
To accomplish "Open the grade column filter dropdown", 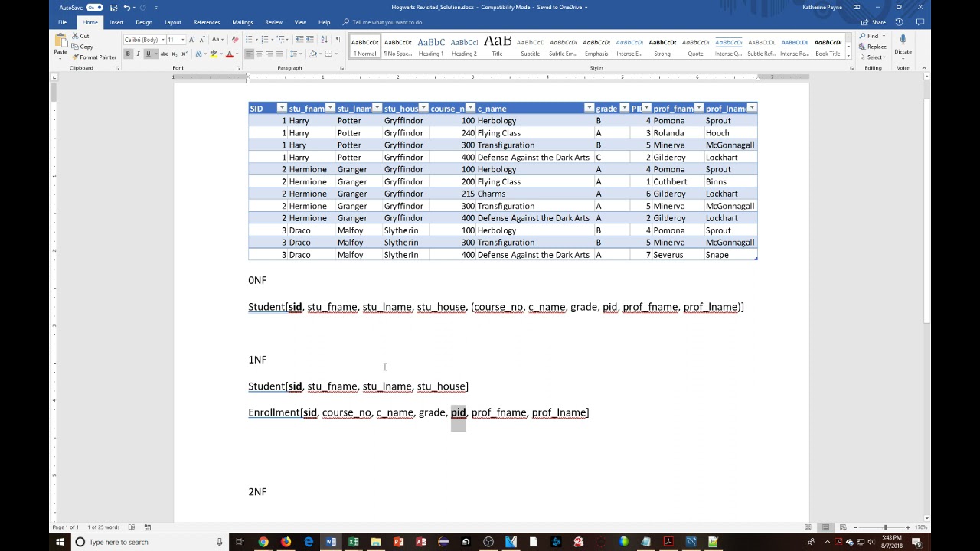I will coord(624,108).
